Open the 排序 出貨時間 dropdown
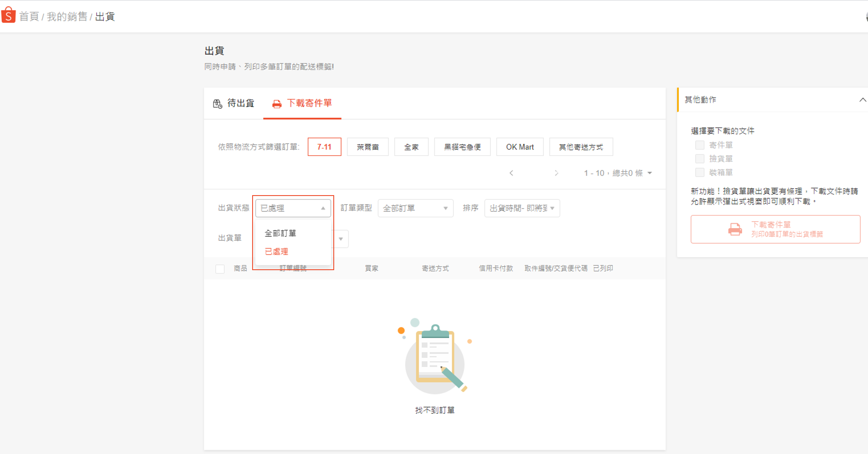Image resolution: width=868 pixels, height=454 pixels. (522, 208)
